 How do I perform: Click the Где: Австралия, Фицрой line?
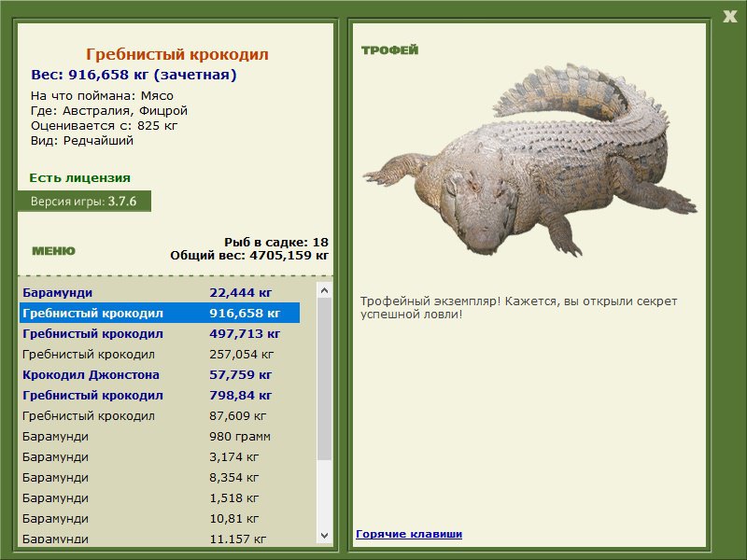[109, 111]
